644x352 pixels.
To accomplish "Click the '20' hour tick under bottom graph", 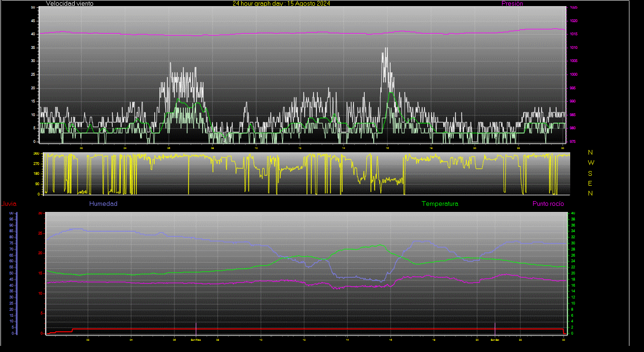I will pyautogui.click(x=477, y=339).
